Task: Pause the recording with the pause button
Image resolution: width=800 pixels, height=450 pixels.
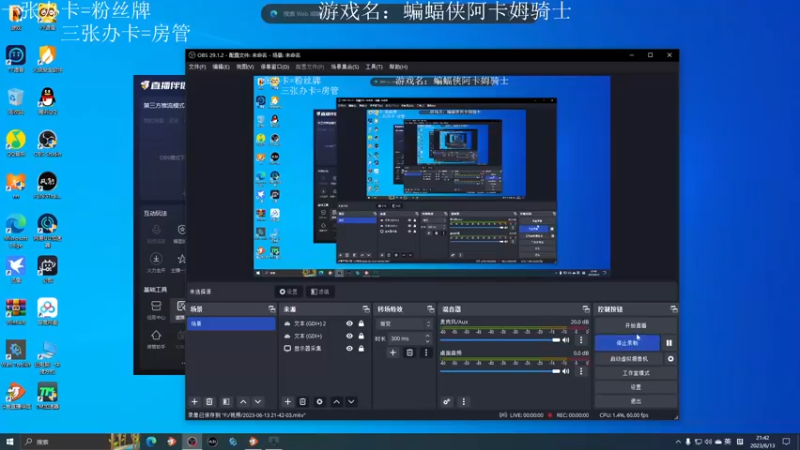Action: (669, 343)
